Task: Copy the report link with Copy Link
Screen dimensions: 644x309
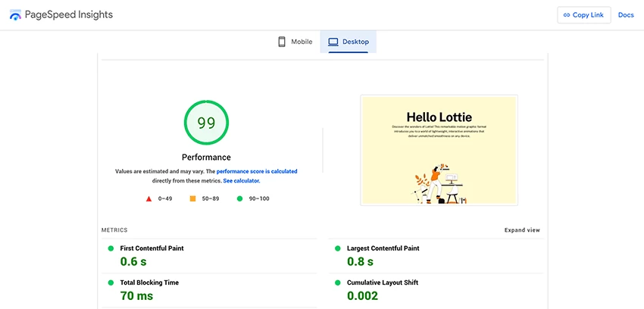Action: tap(583, 15)
